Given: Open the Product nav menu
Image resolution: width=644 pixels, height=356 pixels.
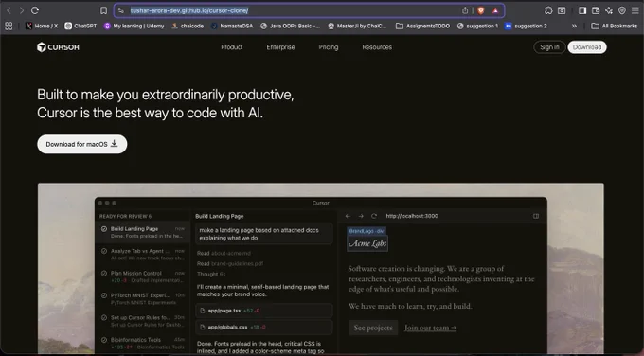Looking at the screenshot, I should [232, 47].
